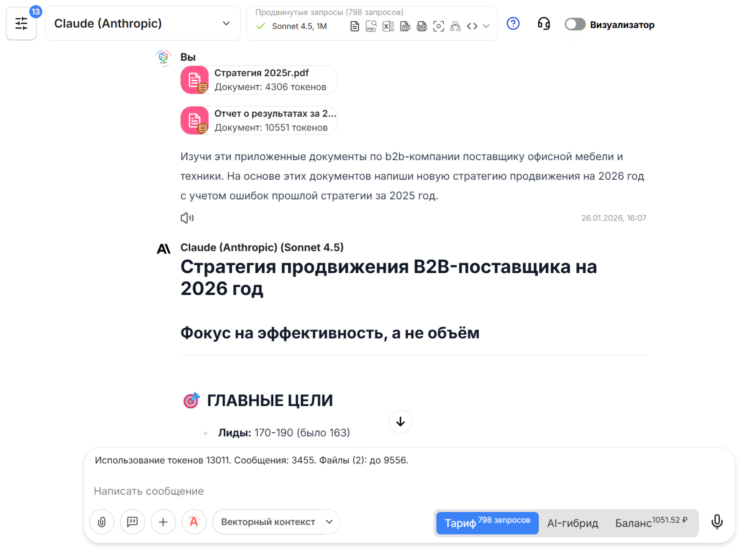Click the green checkmark next to Sonnet 4.5
Image resolution: width=749 pixels, height=560 pixels.
click(260, 26)
